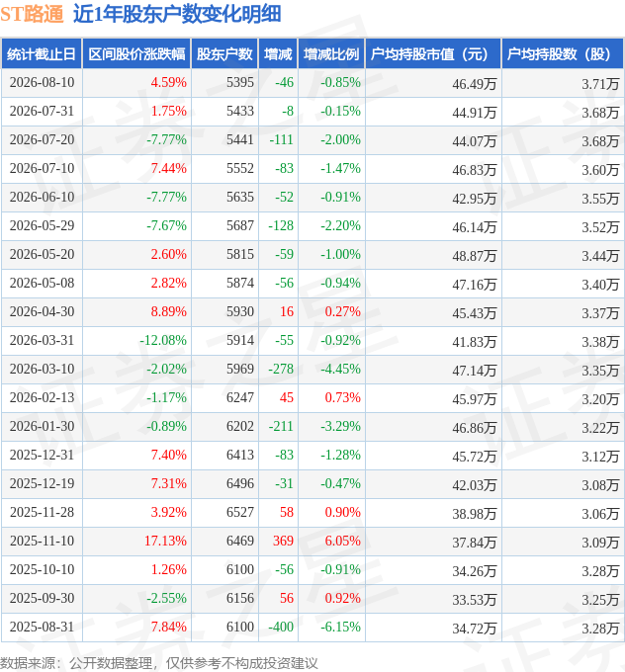Click the 近1年股东户数变化明细 heading
Screen dimensions: 625x672
(x=177, y=14)
